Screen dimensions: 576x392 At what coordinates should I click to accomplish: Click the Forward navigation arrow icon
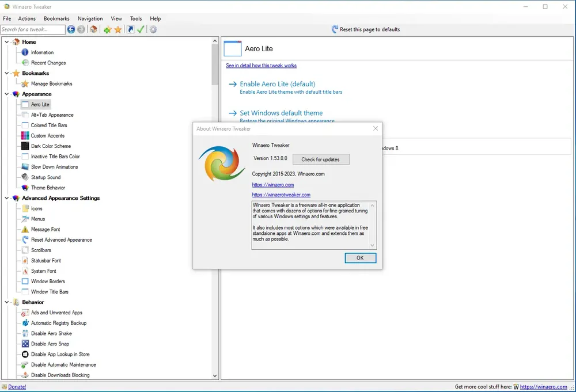(81, 29)
